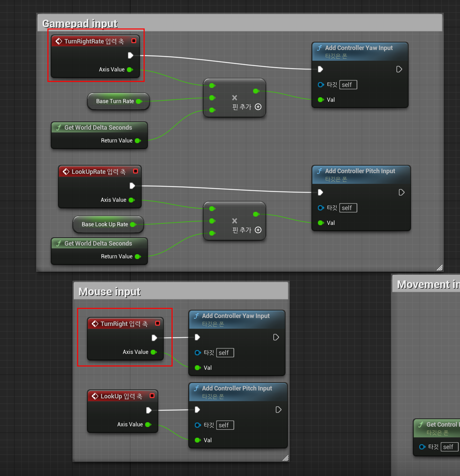Toggle the red square on TurnRightRate event node
460x476 pixels.
pyautogui.click(x=134, y=41)
